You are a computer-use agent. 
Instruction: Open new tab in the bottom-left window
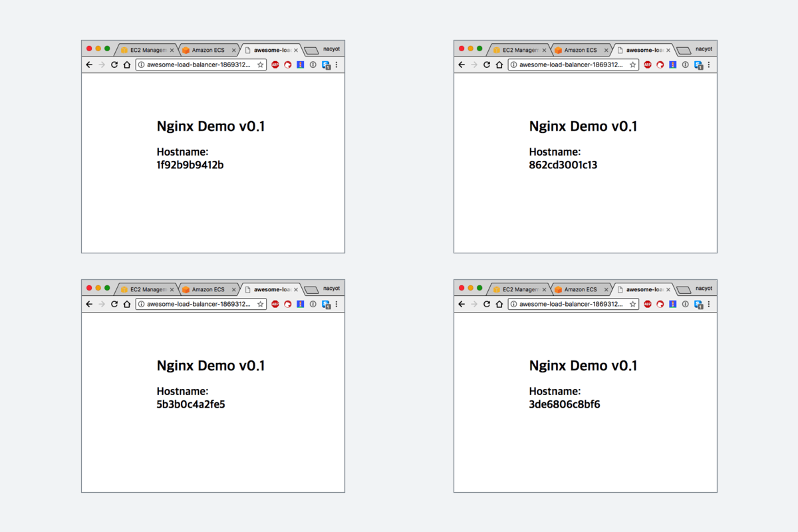click(x=311, y=290)
